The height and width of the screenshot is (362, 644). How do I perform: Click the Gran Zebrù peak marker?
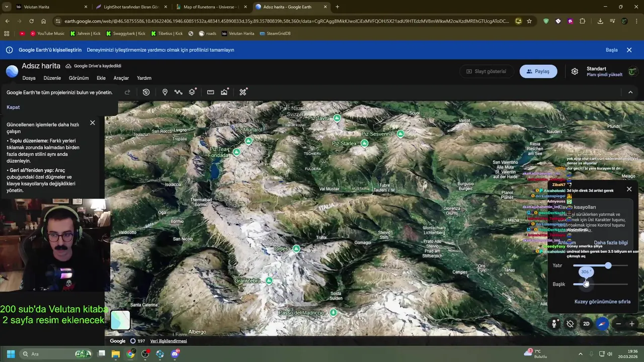269,281
